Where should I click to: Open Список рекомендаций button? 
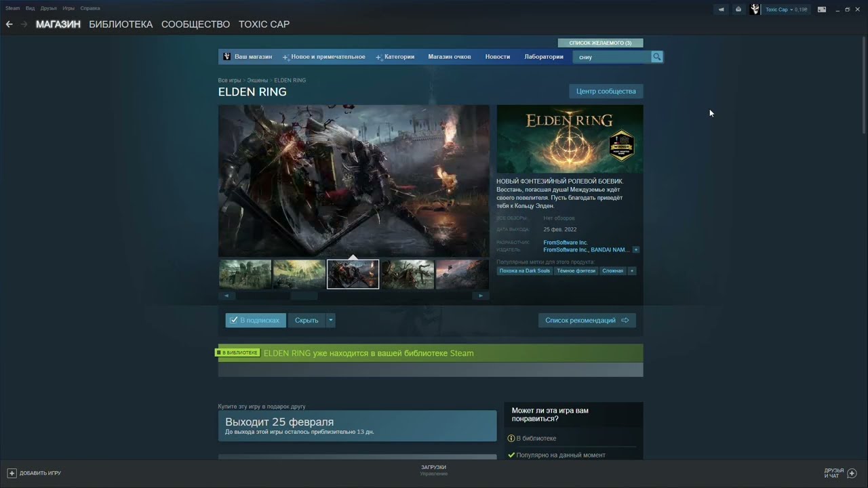click(x=587, y=320)
